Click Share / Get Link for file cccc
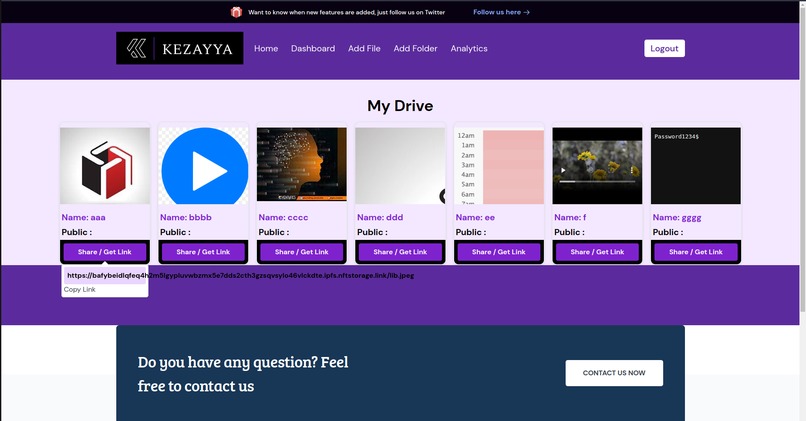 (x=302, y=252)
